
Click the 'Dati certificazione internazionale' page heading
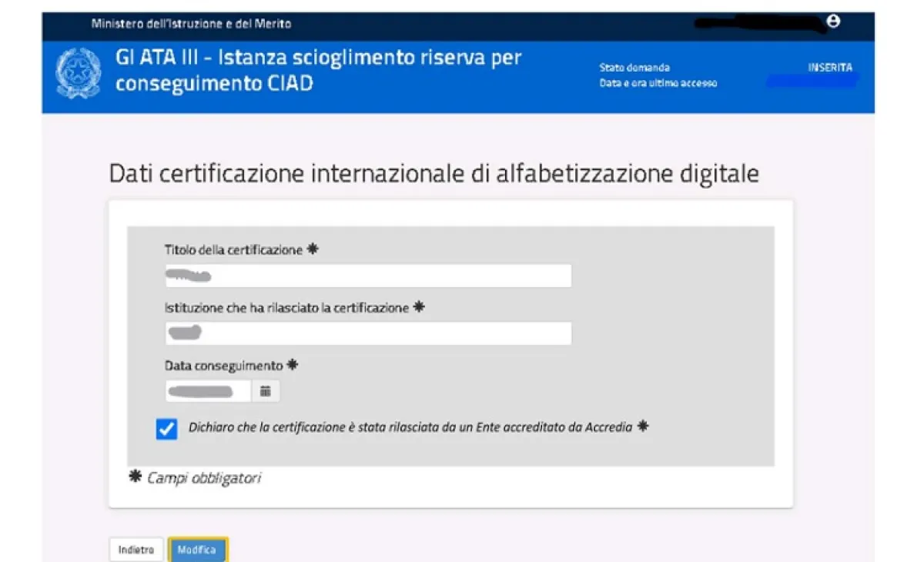click(x=434, y=174)
